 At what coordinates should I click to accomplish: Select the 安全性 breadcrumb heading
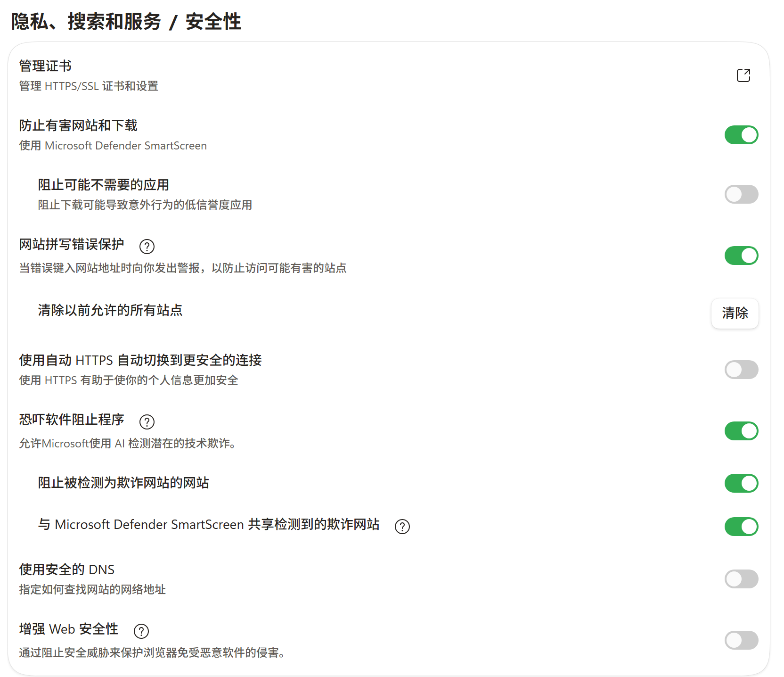click(213, 22)
